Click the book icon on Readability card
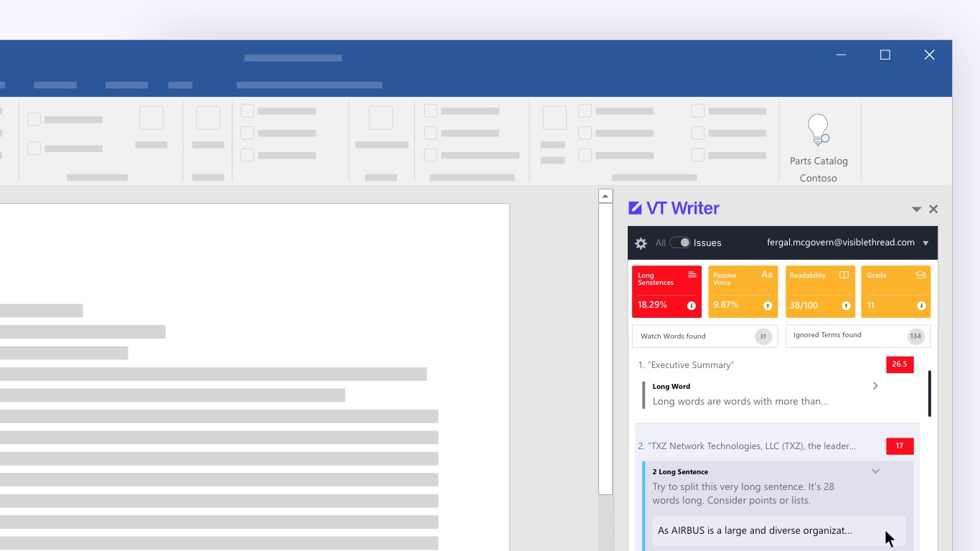The width and height of the screenshot is (980, 551). [x=844, y=275]
